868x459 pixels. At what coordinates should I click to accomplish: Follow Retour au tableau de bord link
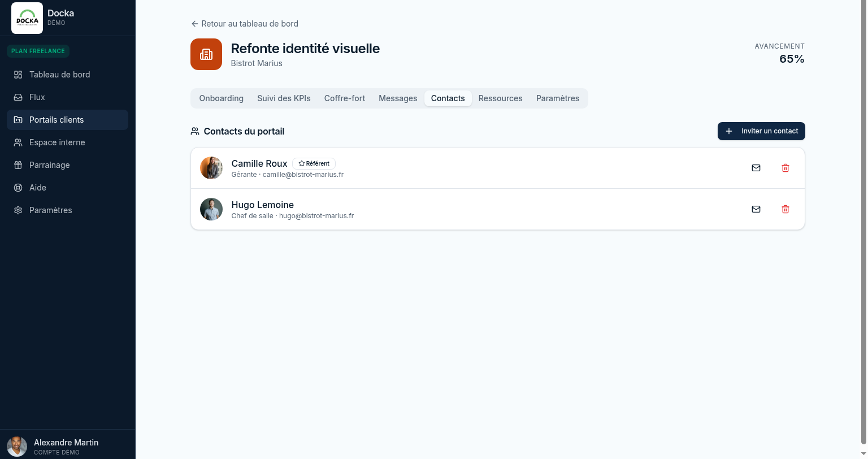[x=245, y=24]
